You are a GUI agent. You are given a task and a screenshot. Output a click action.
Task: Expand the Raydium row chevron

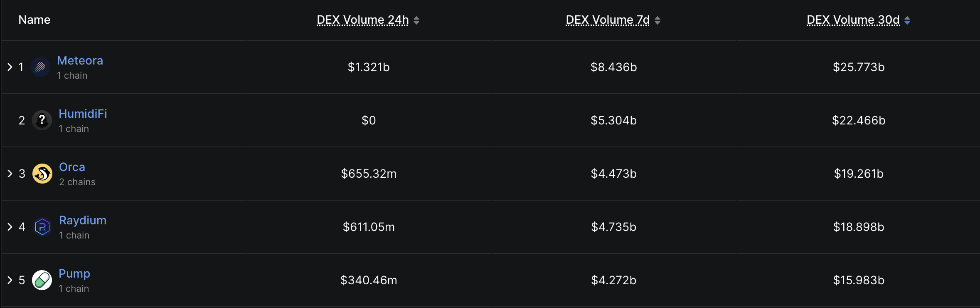[10, 227]
